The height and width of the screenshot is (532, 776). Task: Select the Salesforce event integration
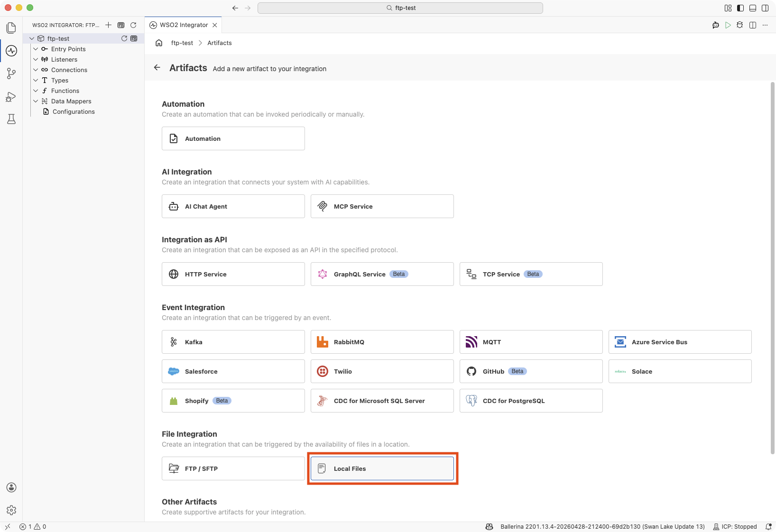click(233, 371)
